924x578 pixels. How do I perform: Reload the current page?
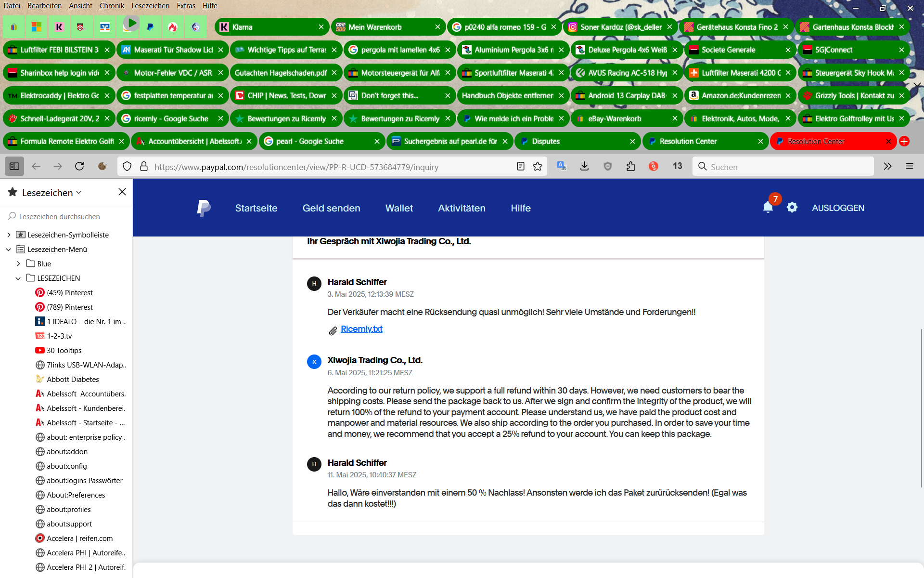pyautogui.click(x=79, y=167)
